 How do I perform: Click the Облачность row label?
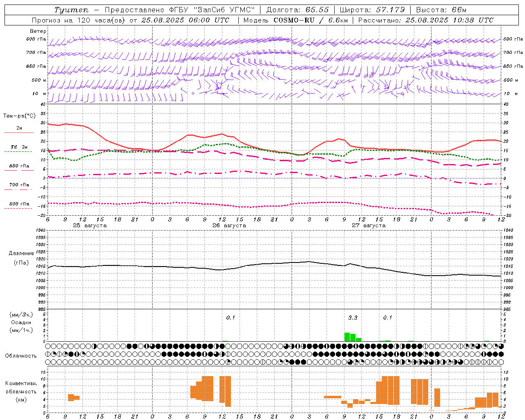tap(21, 356)
